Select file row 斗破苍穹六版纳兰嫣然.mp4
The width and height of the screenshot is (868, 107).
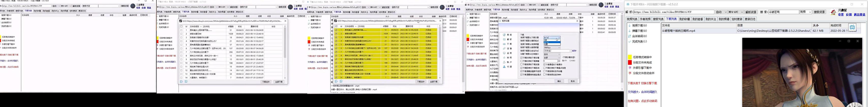click(761, 31)
